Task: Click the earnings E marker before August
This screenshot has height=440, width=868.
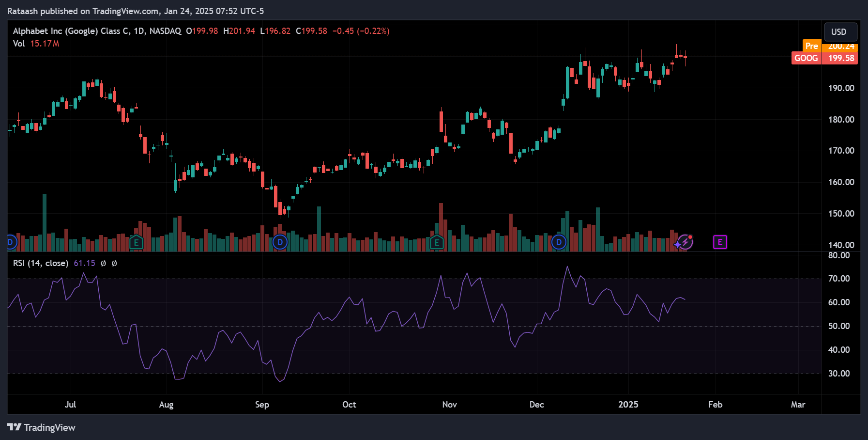Action: pyautogui.click(x=137, y=242)
